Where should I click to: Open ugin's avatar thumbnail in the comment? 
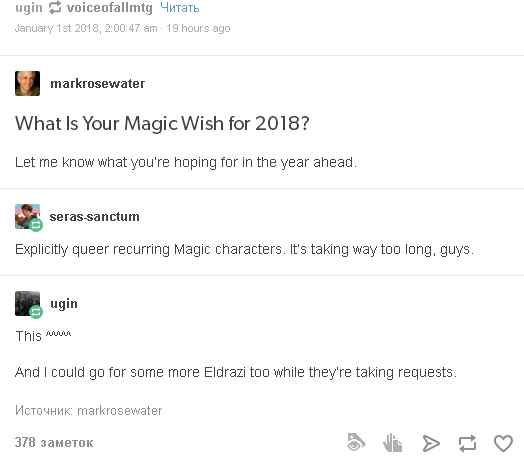27,303
